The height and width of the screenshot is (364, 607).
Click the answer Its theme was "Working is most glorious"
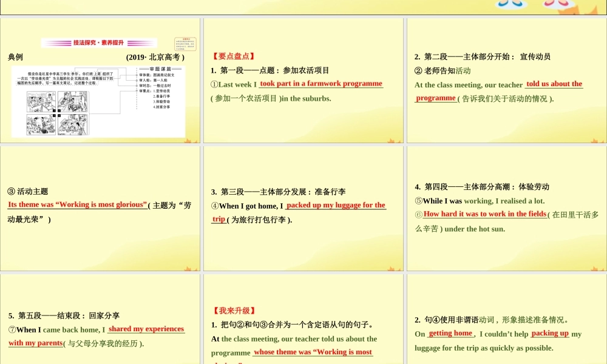pos(78,204)
